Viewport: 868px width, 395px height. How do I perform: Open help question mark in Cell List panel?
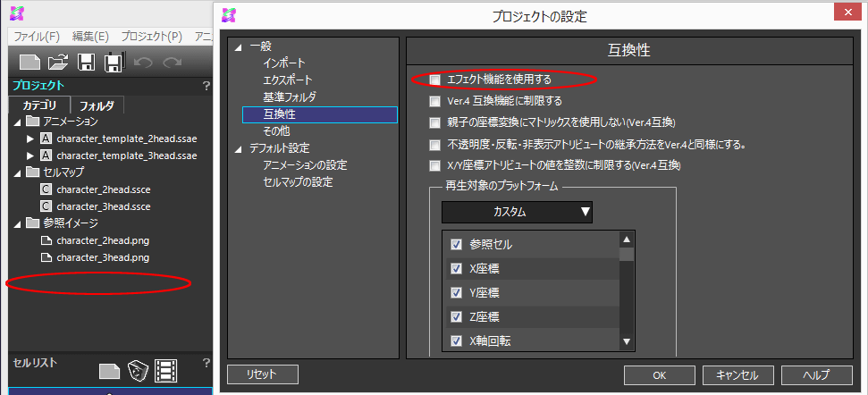point(206,364)
